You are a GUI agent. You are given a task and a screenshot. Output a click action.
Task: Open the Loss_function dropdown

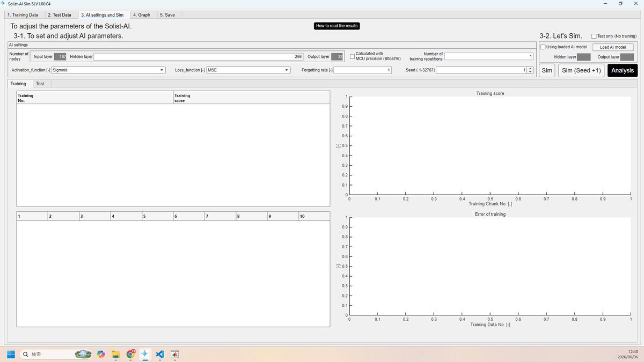(248, 70)
